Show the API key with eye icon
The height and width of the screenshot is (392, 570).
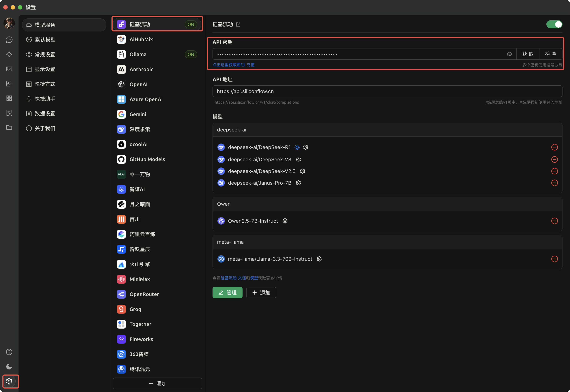(x=509, y=54)
